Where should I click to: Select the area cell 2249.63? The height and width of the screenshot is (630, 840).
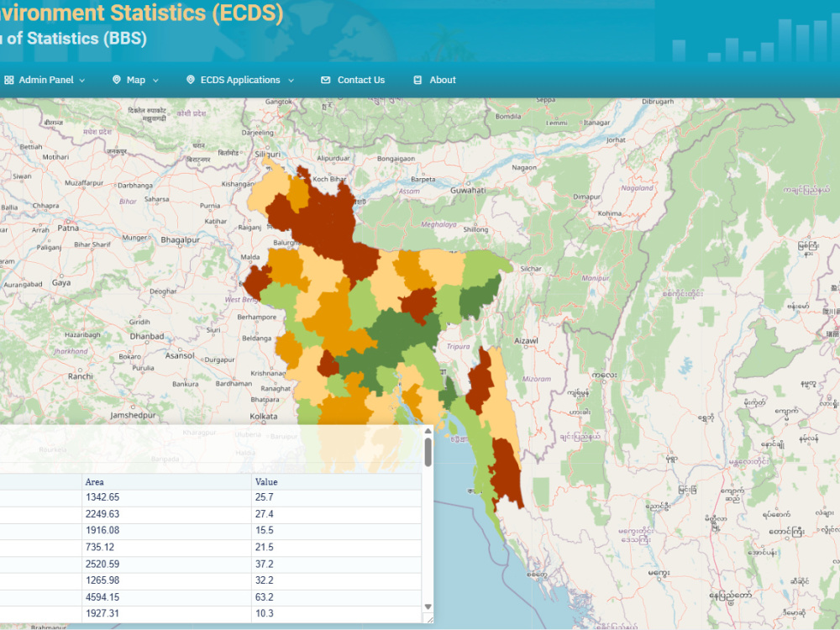(x=166, y=514)
